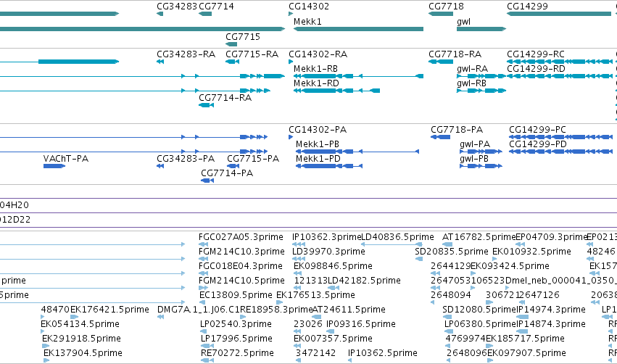The image size is (617, 364).
Task: Open protein CG7715-PA
Action: point(253,159)
